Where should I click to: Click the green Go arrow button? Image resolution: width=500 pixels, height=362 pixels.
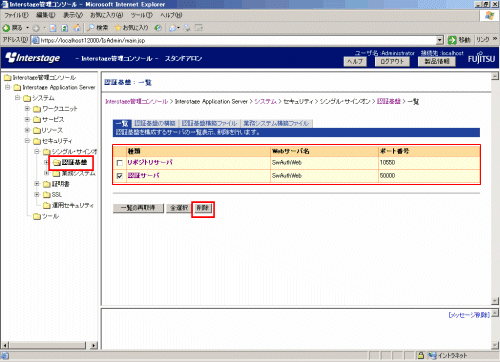[452, 40]
